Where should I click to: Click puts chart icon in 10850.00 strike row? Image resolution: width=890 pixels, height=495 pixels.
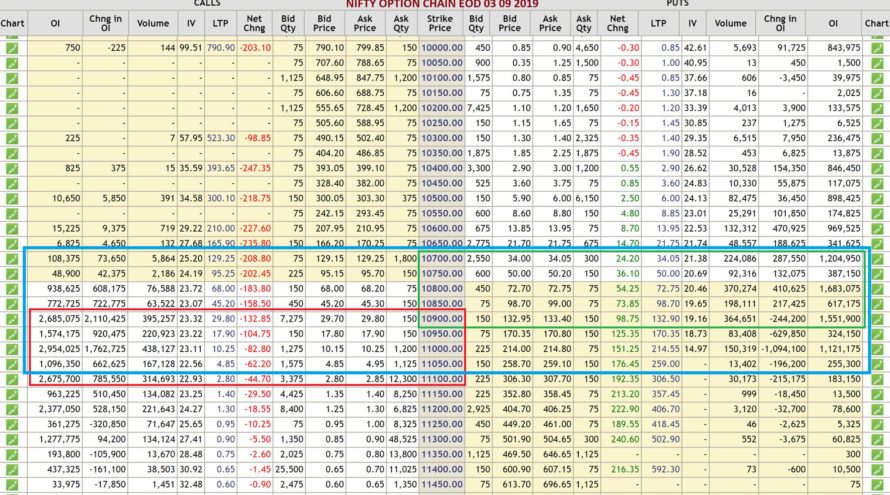pos(877,304)
